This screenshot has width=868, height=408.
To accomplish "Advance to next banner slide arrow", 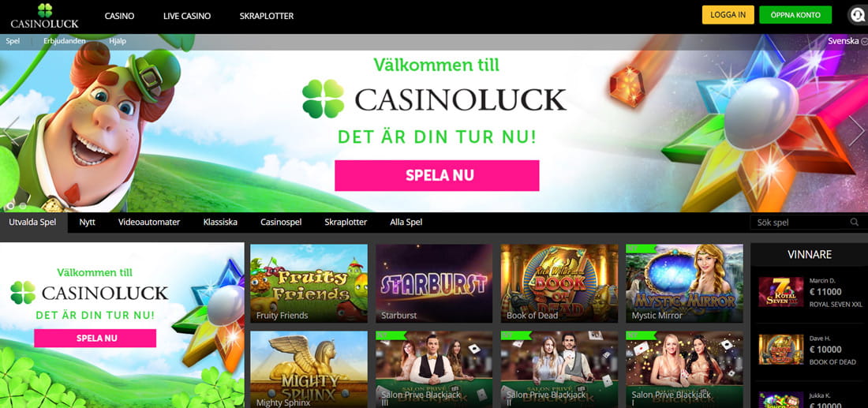I will pos(856,131).
